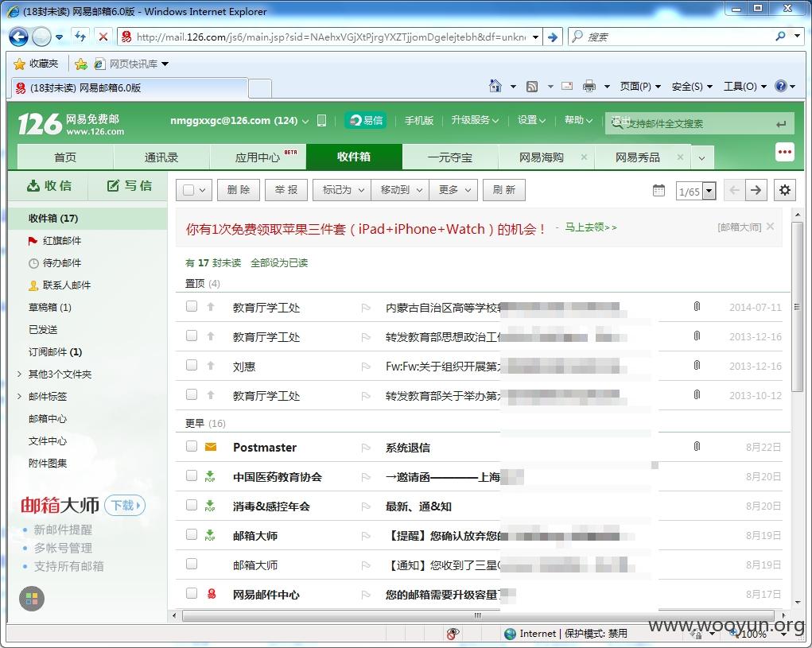This screenshot has width=812, height=648.
Task: Expand 其他3个文件夹 in sidebar
Action: [x=19, y=374]
